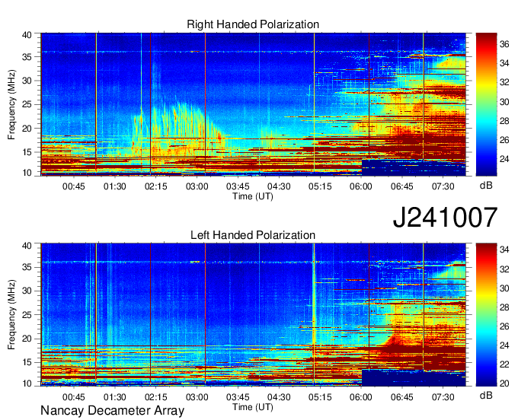Click the 00:45 tick under Right Handed plot
518x420 pixels.
click(74, 186)
